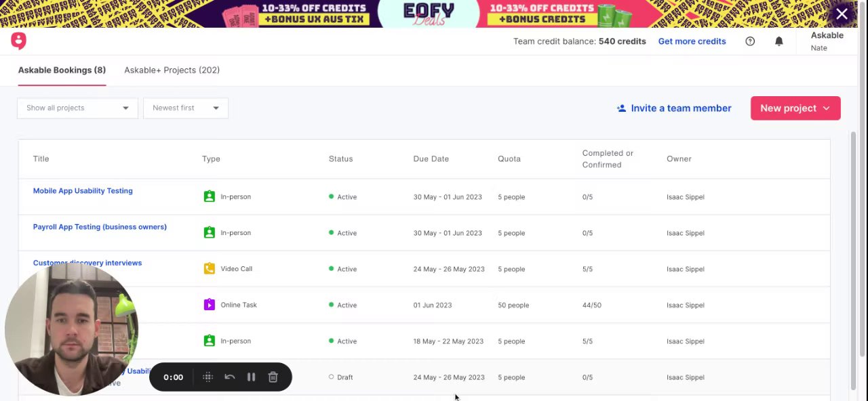The height and width of the screenshot is (401, 868).
Task: Click the Draft status circle icon
Action: (332, 377)
